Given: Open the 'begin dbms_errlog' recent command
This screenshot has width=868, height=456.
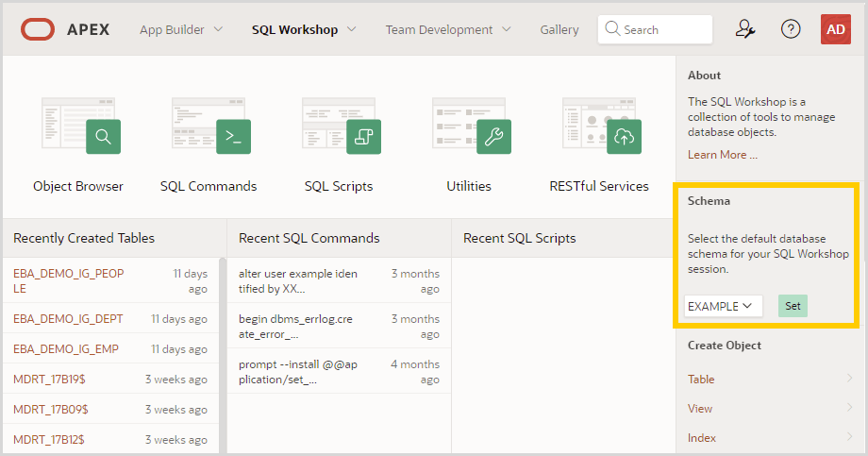Looking at the screenshot, I should coord(295,327).
